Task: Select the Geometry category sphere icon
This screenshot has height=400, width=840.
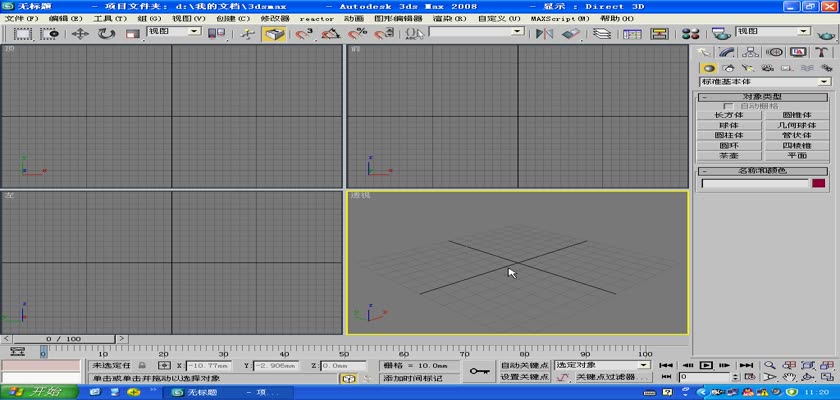Action: tap(709, 68)
